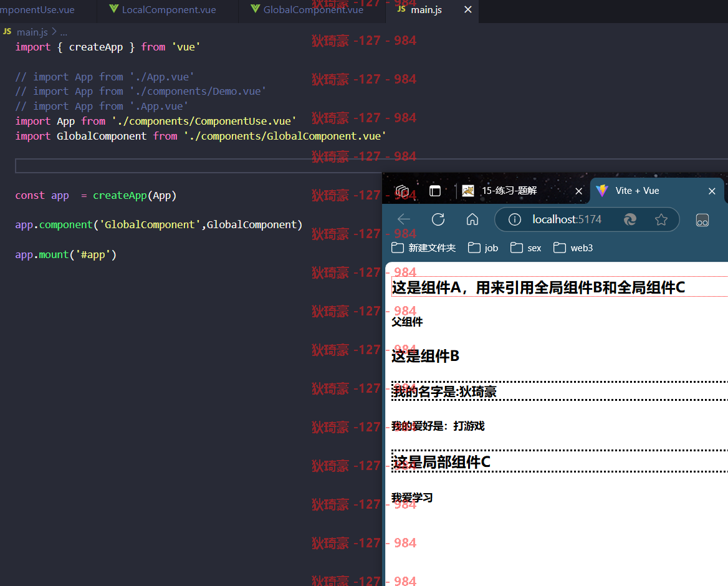Close the Vite + Vue browser tab

[x=712, y=191]
